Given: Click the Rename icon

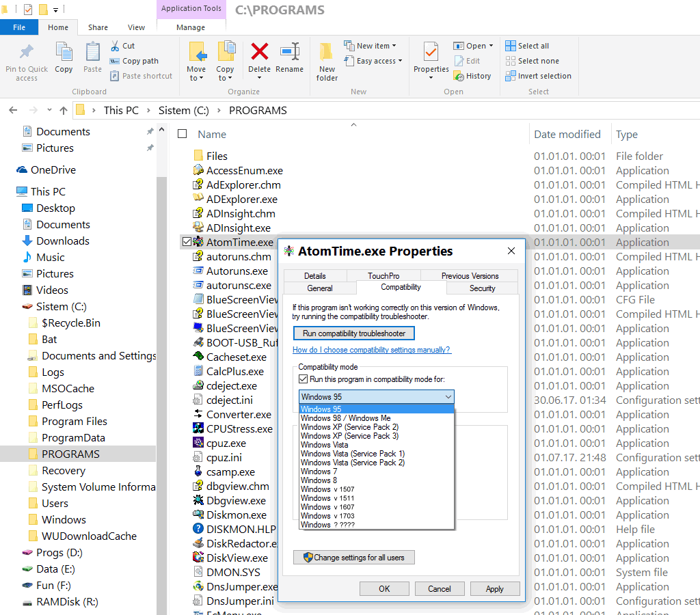Looking at the screenshot, I should (x=290, y=52).
